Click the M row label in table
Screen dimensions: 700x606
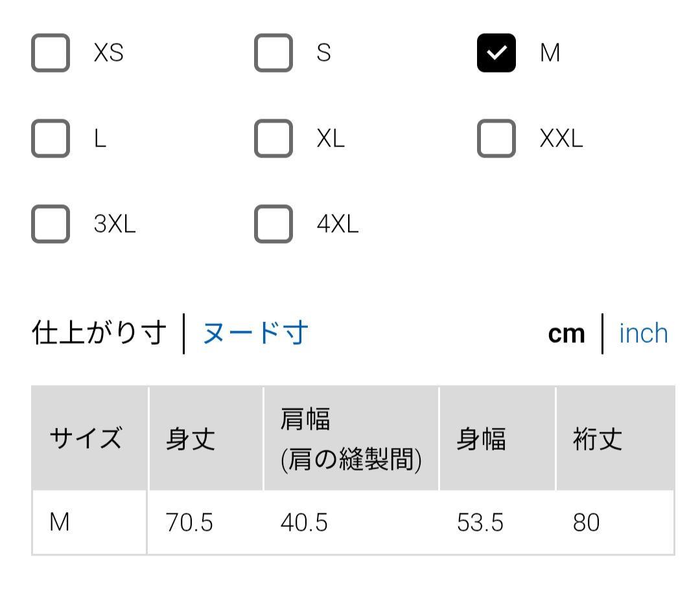coord(60,522)
